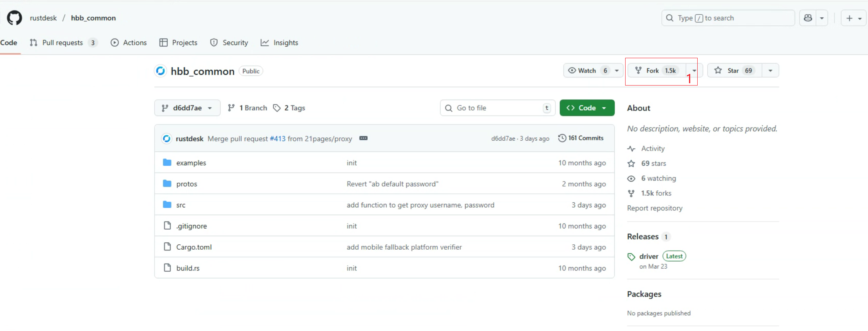Click the 161 Commits history link
This screenshot has height=331, width=868.
(581, 138)
